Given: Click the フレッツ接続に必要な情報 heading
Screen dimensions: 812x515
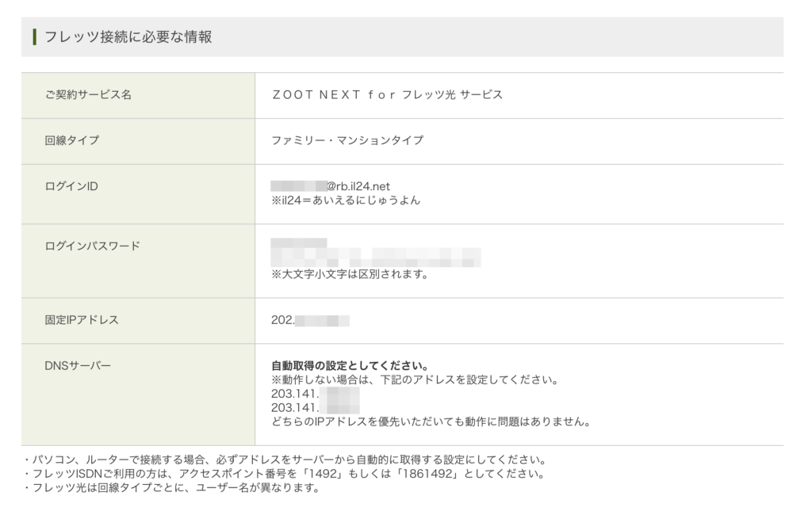Looking at the screenshot, I should tap(128, 36).
